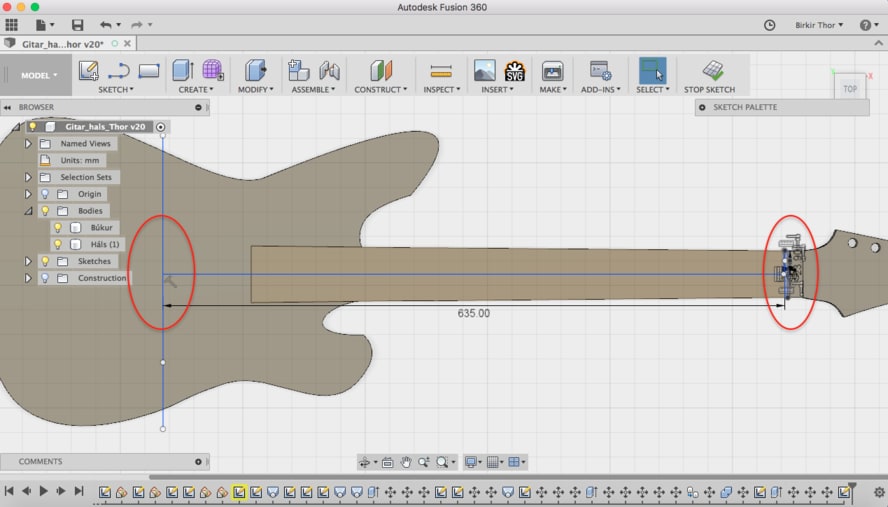Expand the COMMENTS panel

coord(198,462)
